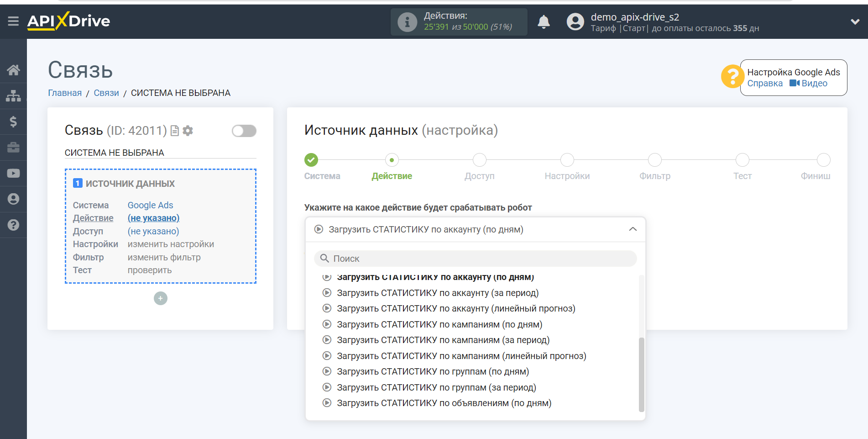
Task: Open connection settings gear icon
Action: pyautogui.click(x=188, y=131)
